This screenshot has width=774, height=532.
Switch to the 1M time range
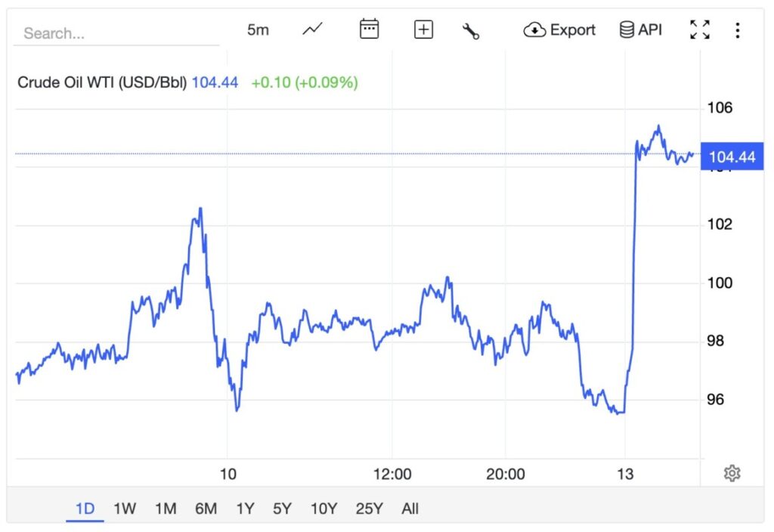coord(165,509)
